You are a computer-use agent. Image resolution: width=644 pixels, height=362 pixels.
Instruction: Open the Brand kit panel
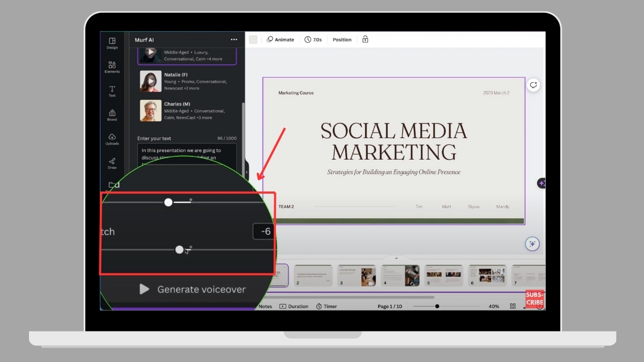click(x=112, y=115)
